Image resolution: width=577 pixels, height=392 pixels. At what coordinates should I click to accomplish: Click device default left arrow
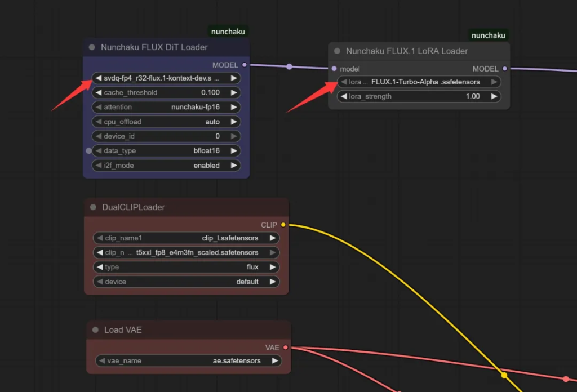(x=100, y=282)
